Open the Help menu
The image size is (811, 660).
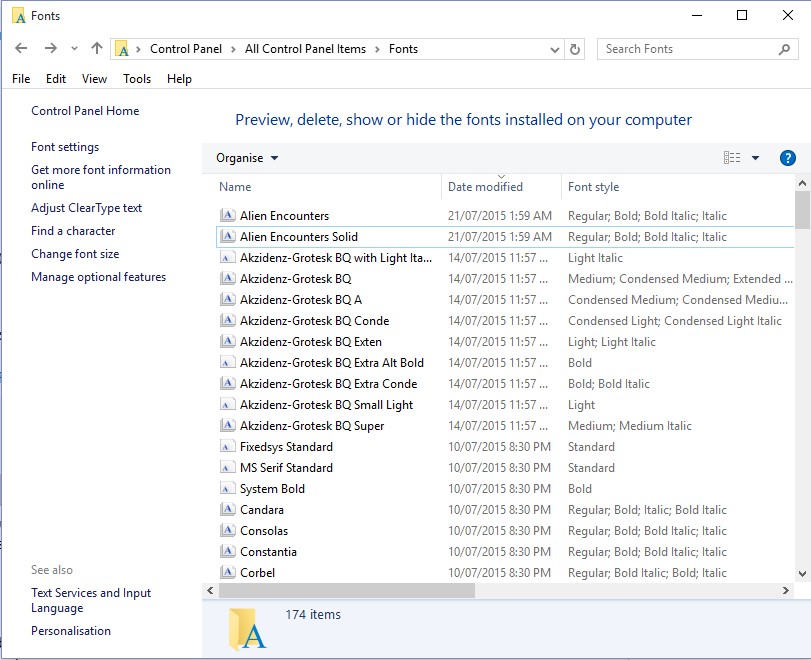click(x=179, y=79)
